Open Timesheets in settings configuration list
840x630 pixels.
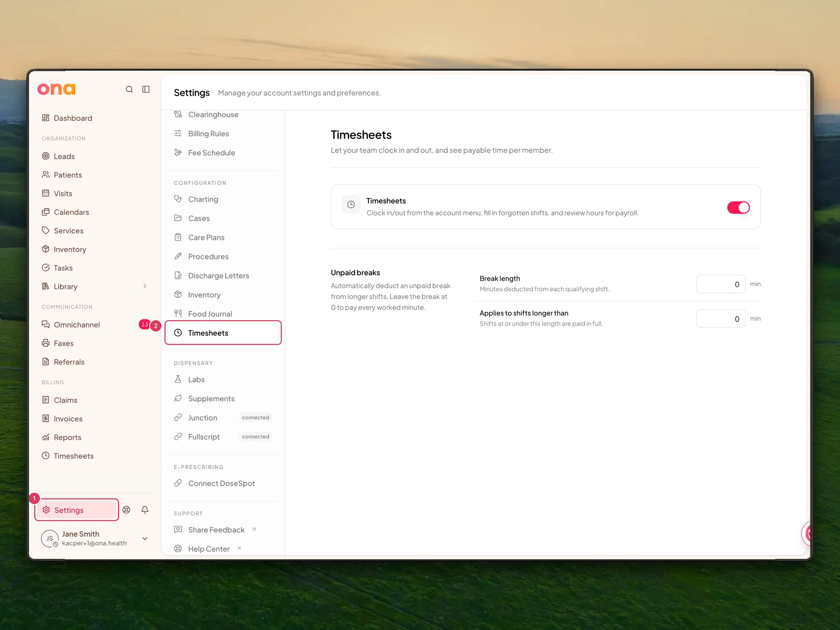click(x=223, y=333)
